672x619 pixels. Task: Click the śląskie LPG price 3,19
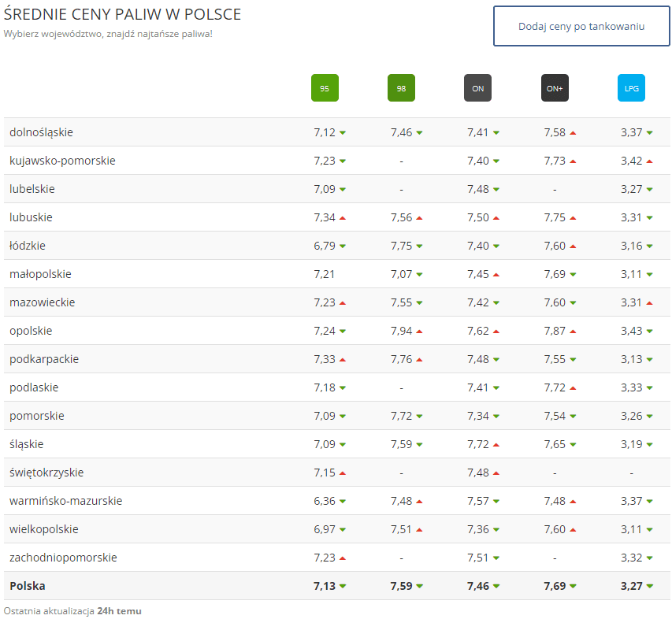631,444
